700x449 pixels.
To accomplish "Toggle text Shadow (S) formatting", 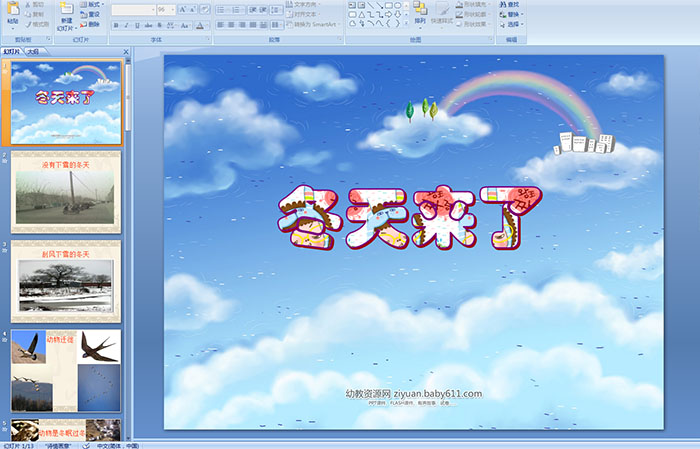I will pyautogui.click(x=159, y=25).
